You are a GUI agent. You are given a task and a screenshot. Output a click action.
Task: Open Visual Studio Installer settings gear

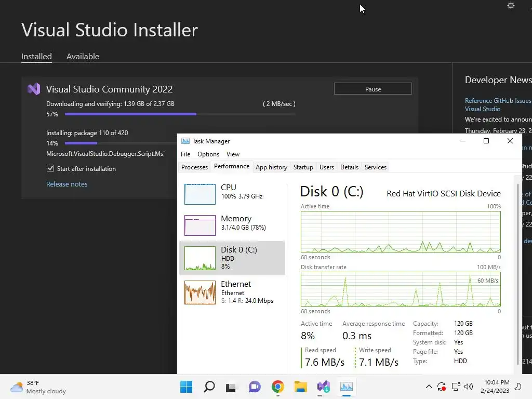point(511,6)
